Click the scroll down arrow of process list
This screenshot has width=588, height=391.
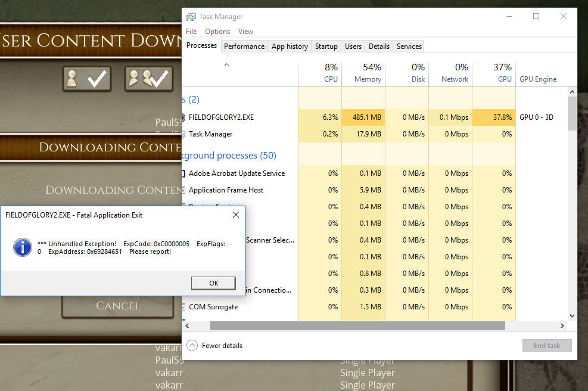572,316
